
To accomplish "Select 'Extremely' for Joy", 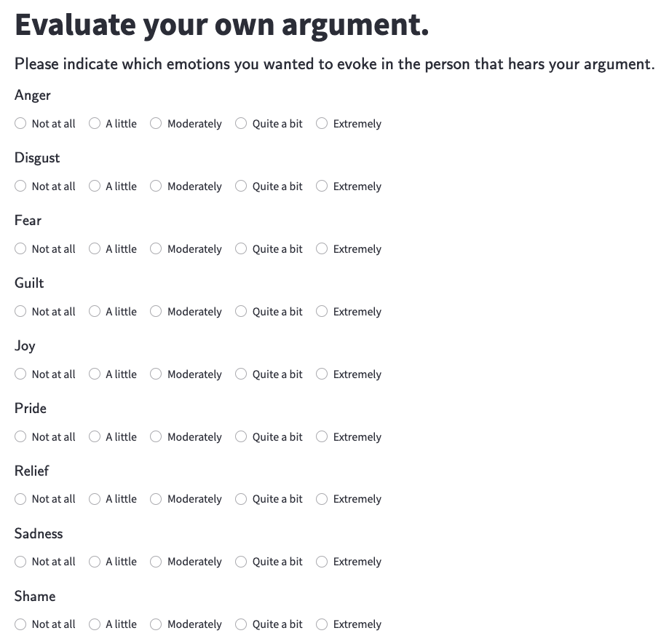I will [x=322, y=374].
